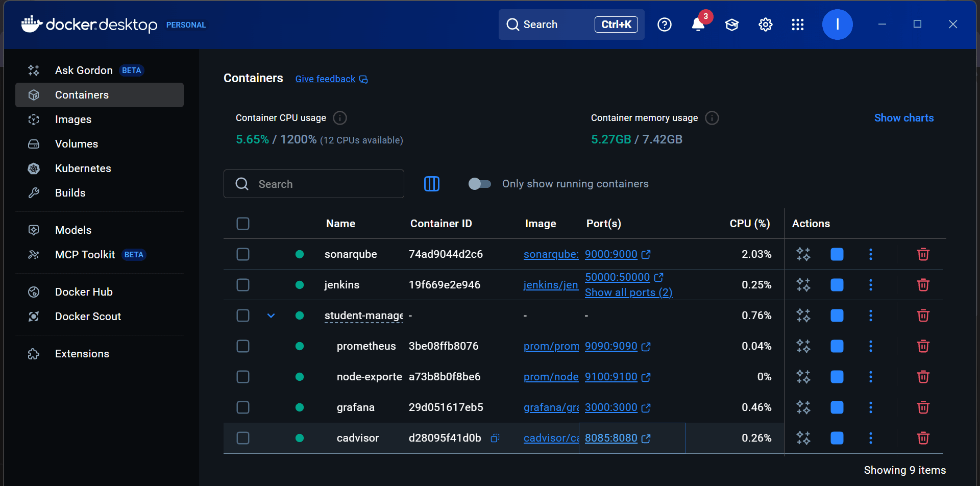Open more actions menu for sonarqube
Screen dimensions: 980x486
coord(871,254)
